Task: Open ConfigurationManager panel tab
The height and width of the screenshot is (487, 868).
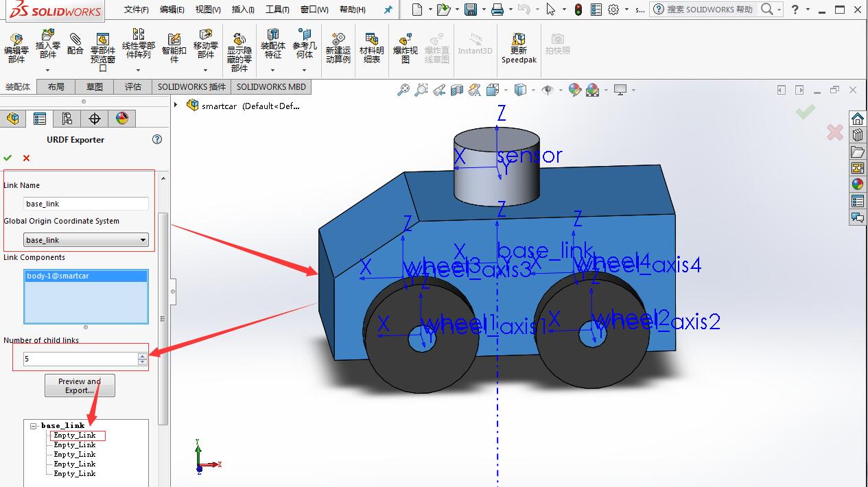Action: tap(67, 119)
